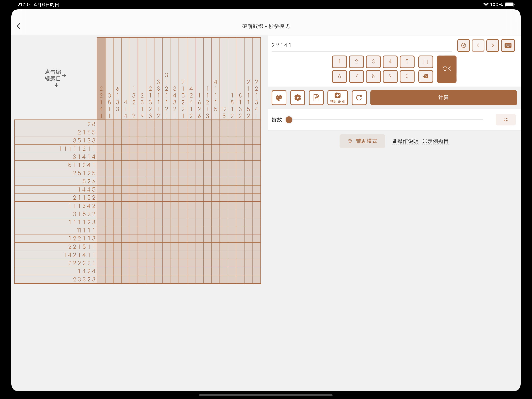The image size is (532, 399).
Task: Open the color palette theme icon
Action: (279, 98)
